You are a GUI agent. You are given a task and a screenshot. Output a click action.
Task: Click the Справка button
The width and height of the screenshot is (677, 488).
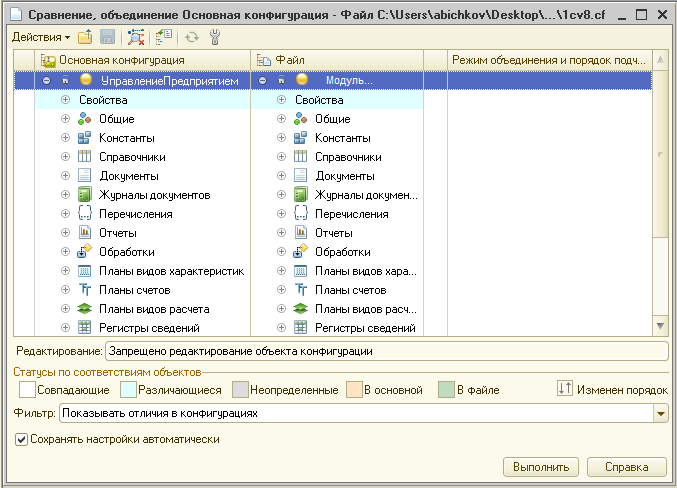click(x=626, y=467)
